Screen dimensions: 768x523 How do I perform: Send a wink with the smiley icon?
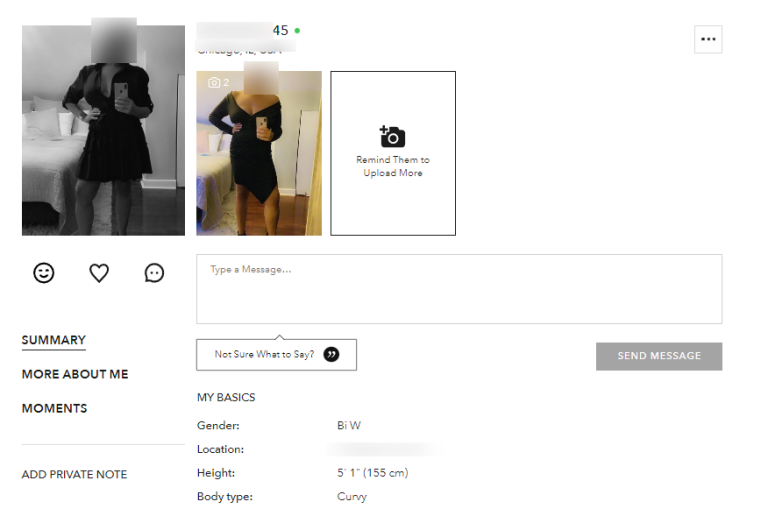(44, 273)
